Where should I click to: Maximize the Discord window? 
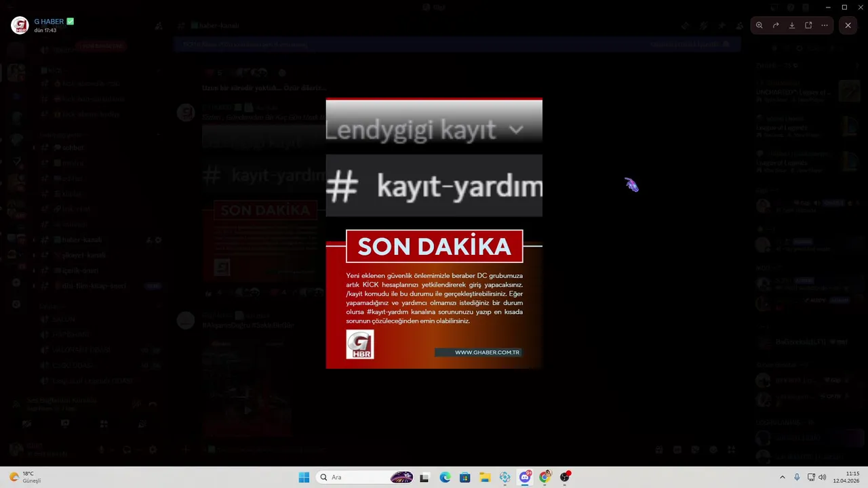click(844, 7)
